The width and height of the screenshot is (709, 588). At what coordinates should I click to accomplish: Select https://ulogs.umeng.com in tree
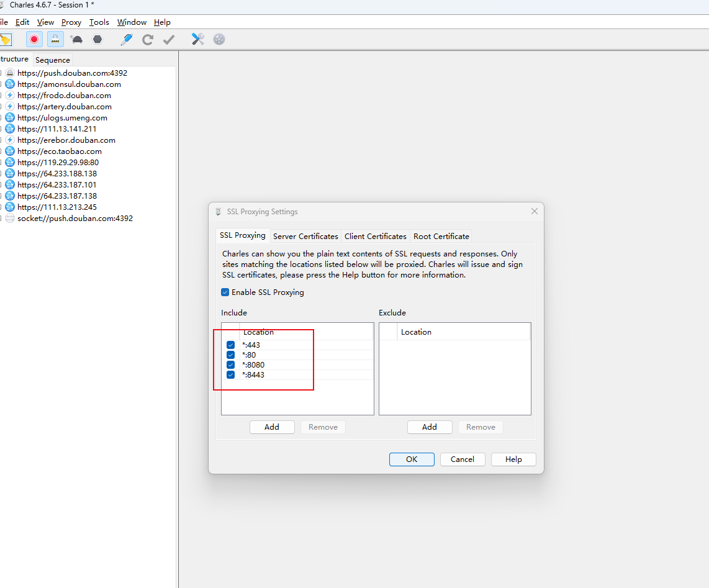pyautogui.click(x=63, y=117)
